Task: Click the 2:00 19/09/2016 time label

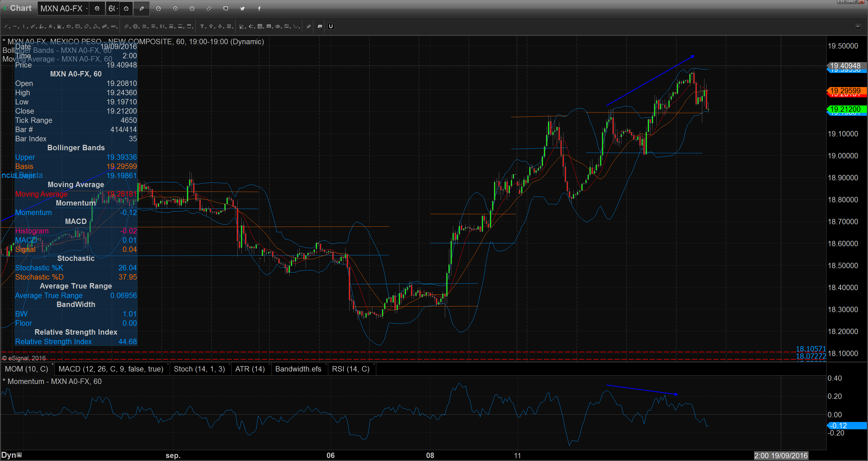Action: [781, 456]
